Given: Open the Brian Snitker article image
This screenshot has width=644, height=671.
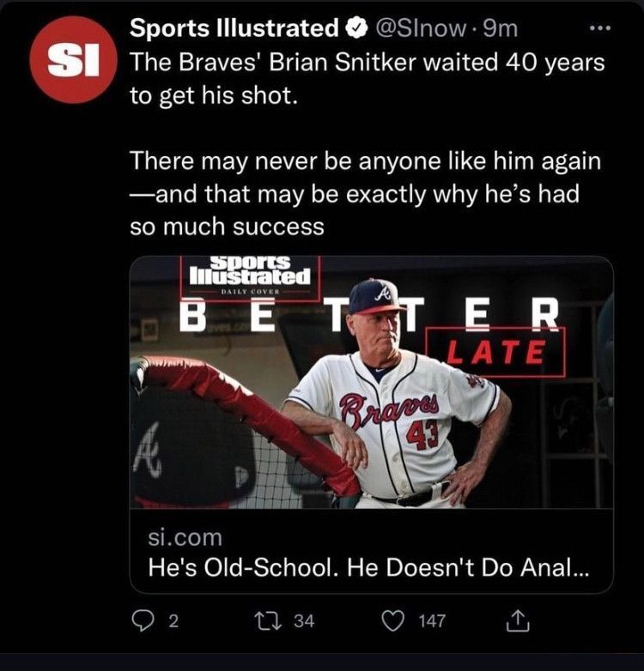Looking at the screenshot, I should (371, 382).
